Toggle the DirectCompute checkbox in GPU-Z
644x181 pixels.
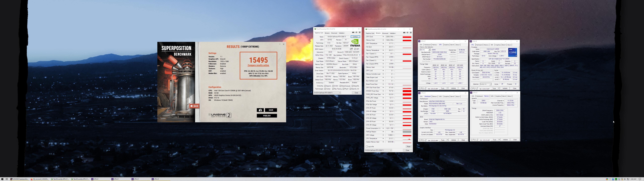pos(340,86)
